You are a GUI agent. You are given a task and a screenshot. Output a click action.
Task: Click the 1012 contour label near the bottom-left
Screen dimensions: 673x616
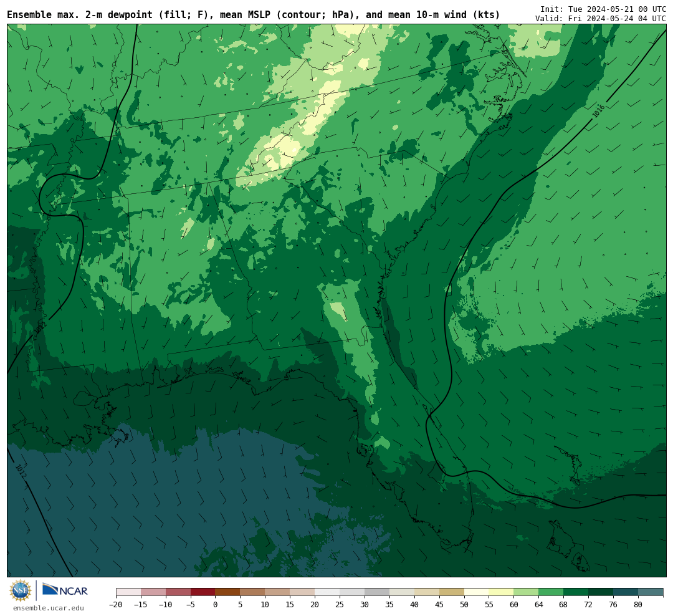click(x=21, y=472)
